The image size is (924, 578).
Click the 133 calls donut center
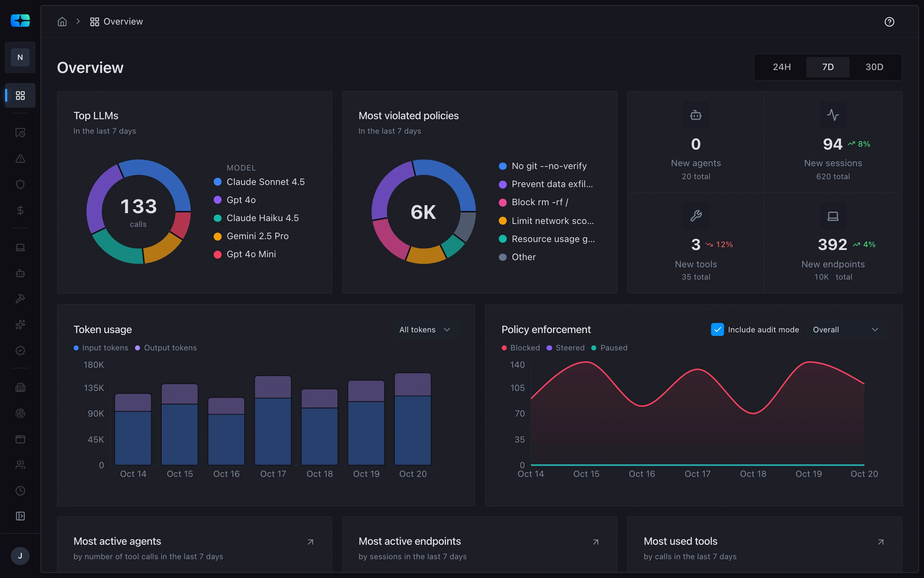click(x=139, y=211)
